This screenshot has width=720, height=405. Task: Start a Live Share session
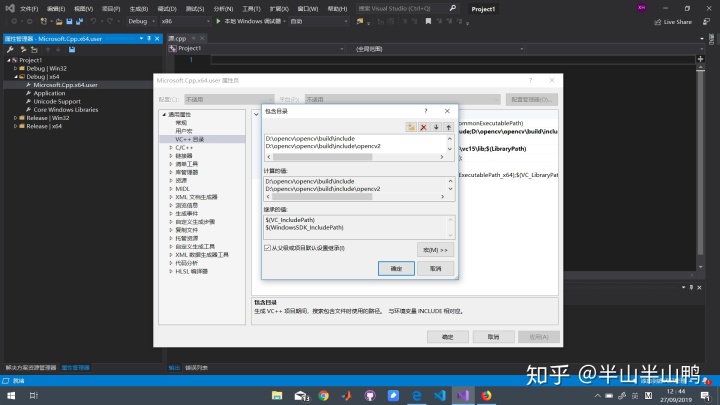click(673, 22)
